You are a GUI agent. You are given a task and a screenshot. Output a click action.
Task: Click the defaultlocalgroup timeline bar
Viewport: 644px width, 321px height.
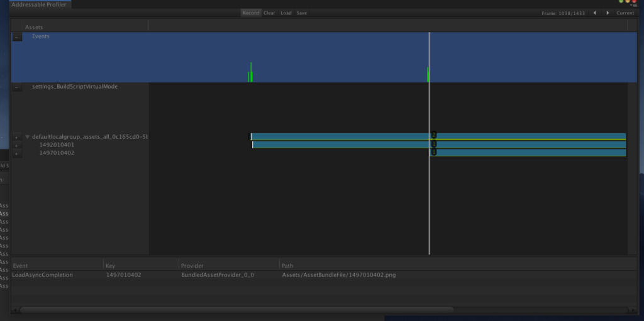tap(438, 137)
